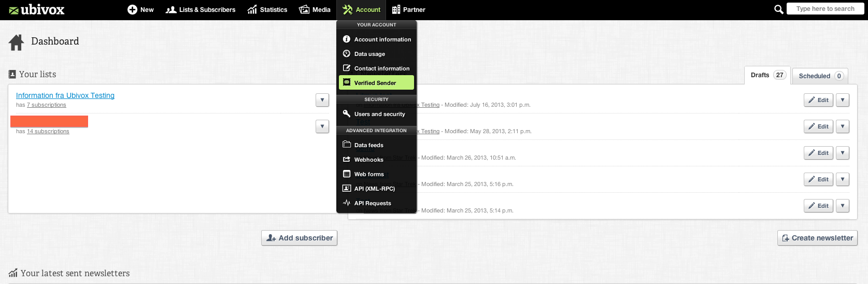The width and height of the screenshot is (868, 284).
Task: Edit draft modified May 28, 2013
Action: click(818, 126)
